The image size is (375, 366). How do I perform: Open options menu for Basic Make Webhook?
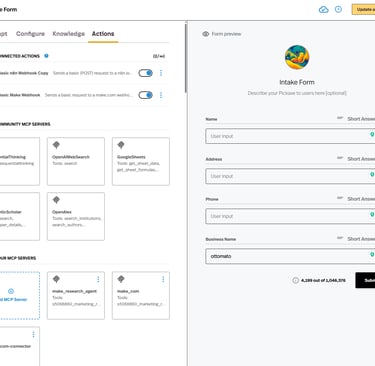(x=161, y=95)
